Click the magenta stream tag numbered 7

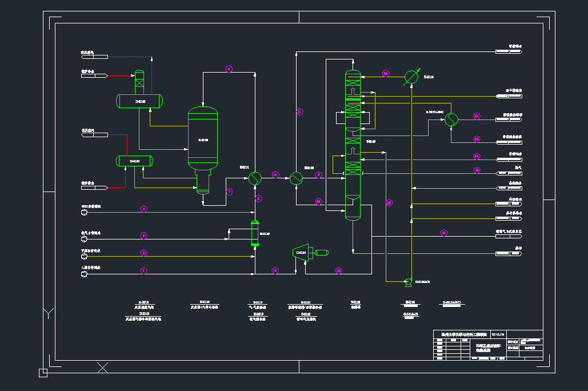click(229, 192)
